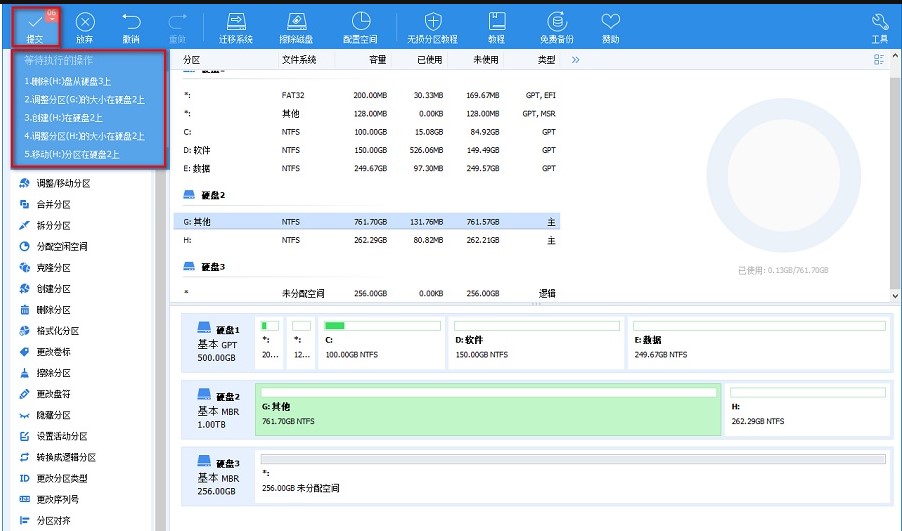The image size is (902, 531).
Task: Open 免费备份 free backup icon
Action: point(557,26)
